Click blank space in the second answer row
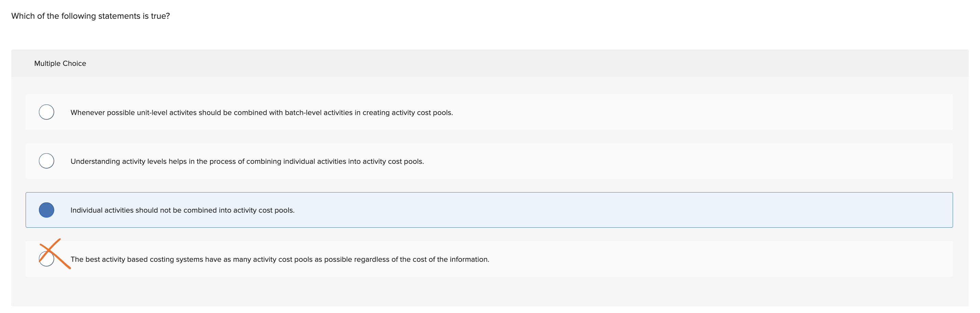Image resolution: width=980 pixels, height=313 pixels. pyautogui.click(x=685, y=161)
